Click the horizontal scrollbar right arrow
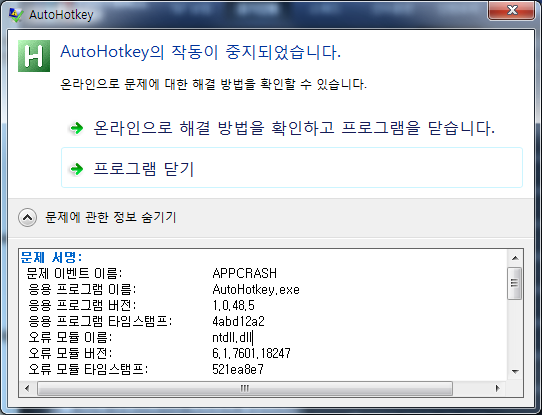542x415 pixels. coord(497,388)
